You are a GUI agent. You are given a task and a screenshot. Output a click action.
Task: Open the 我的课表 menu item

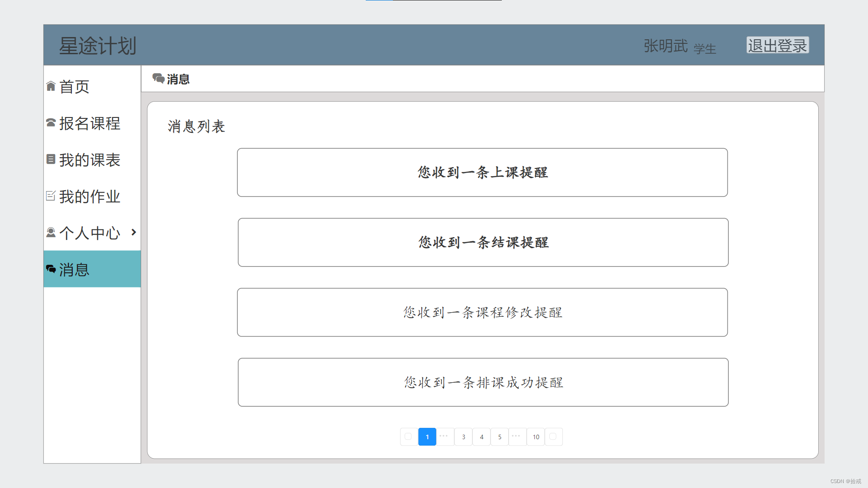tap(90, 160)
